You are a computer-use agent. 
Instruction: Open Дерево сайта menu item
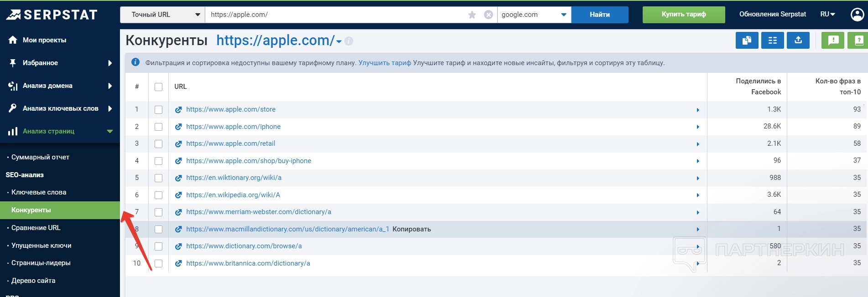point(33,281)
